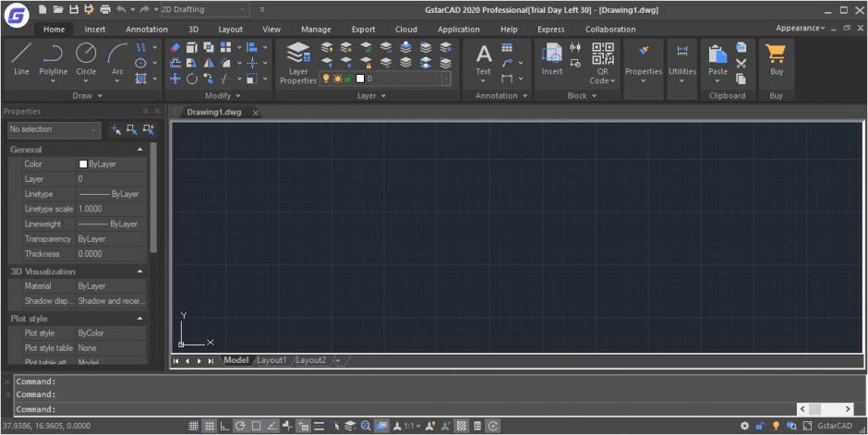Toggle Object Snap in status bar
The width and height of the screenshot is (868, 435).
[x=256, y=426]
